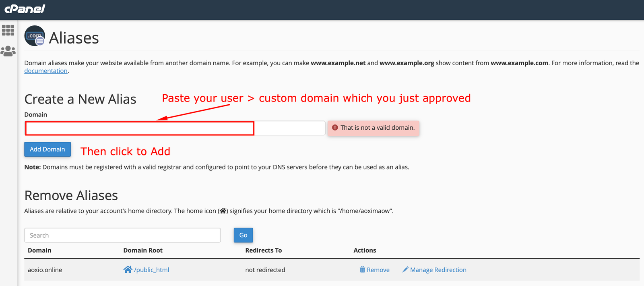Click the Redirects To column header
Screen dimensions: 644x286
coord(263,251)
